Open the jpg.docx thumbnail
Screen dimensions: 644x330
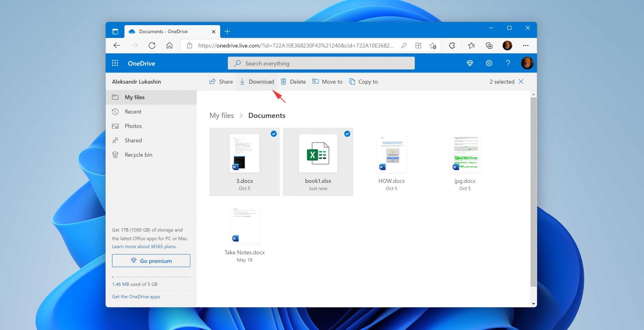pos(465,153)
